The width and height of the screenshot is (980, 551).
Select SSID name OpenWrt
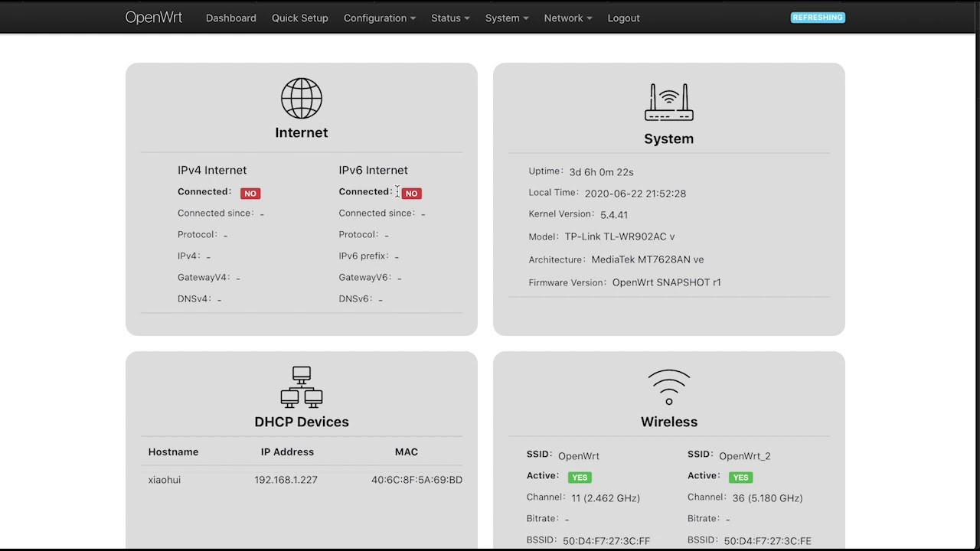[579, 456]
